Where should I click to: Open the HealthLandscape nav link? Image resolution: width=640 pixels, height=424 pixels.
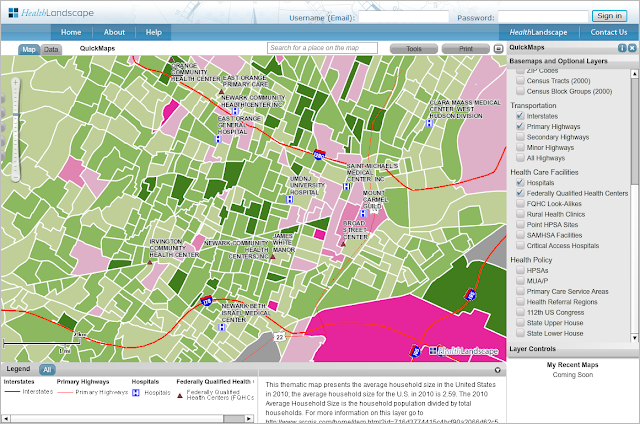coord(538,32)
